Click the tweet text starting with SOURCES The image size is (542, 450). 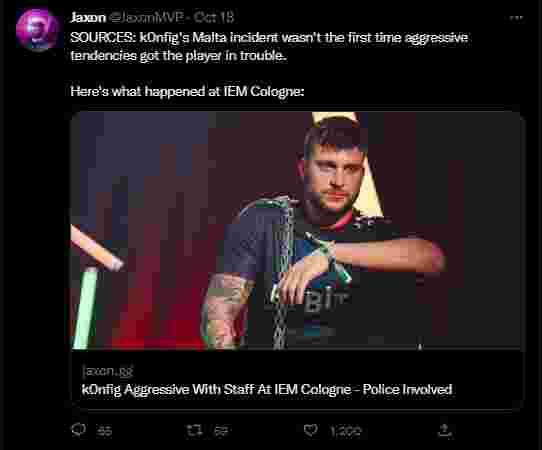point(269,46)
